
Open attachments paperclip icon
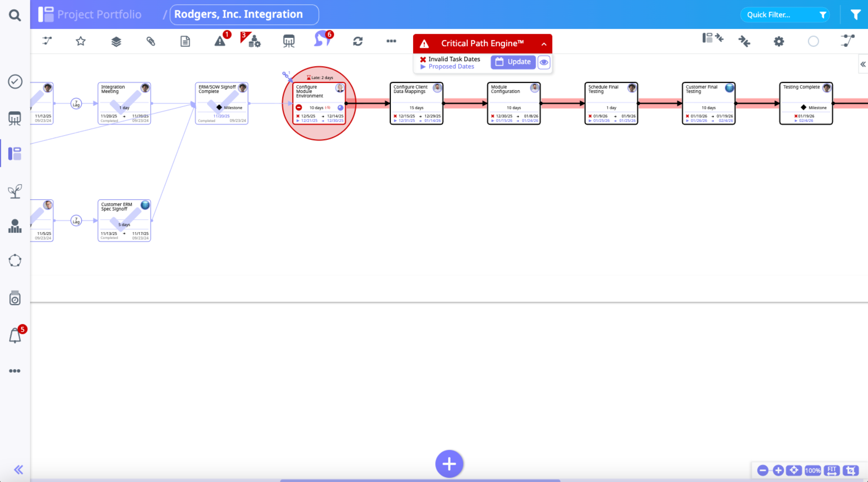151,41
